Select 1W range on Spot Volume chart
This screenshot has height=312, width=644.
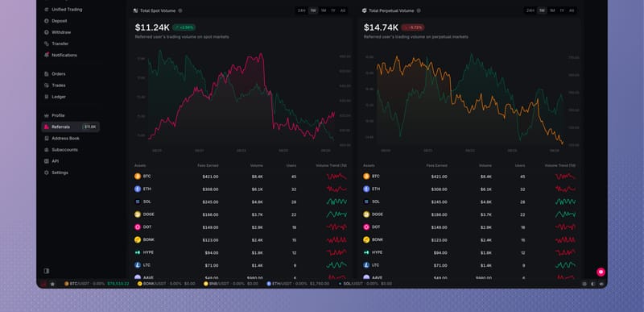pyautogui.click(x=313, y=10)
